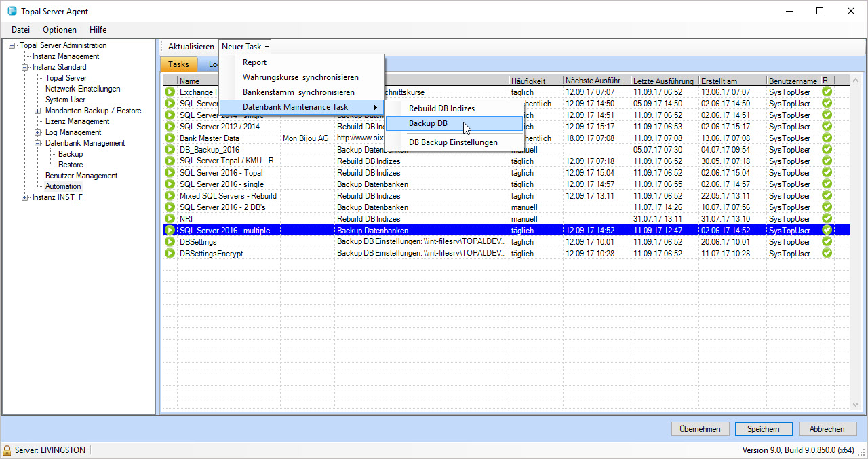Select DB Backup Einstellungen in the submenu
This screenshot has width=868, height=459.
(453, 142)
